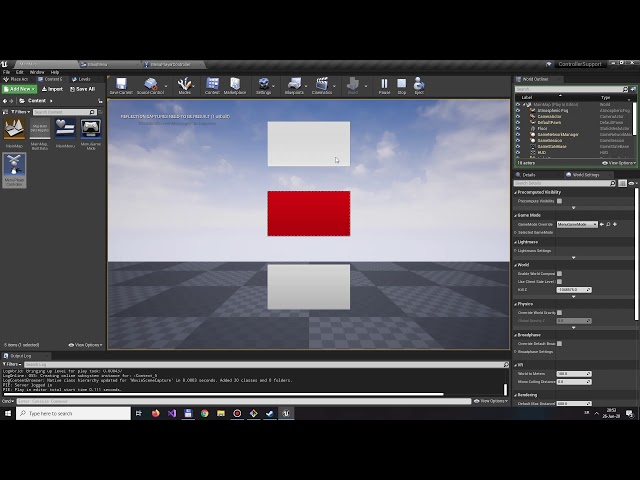
Task: Open Chrome from the taskbar
Action: 204,413
